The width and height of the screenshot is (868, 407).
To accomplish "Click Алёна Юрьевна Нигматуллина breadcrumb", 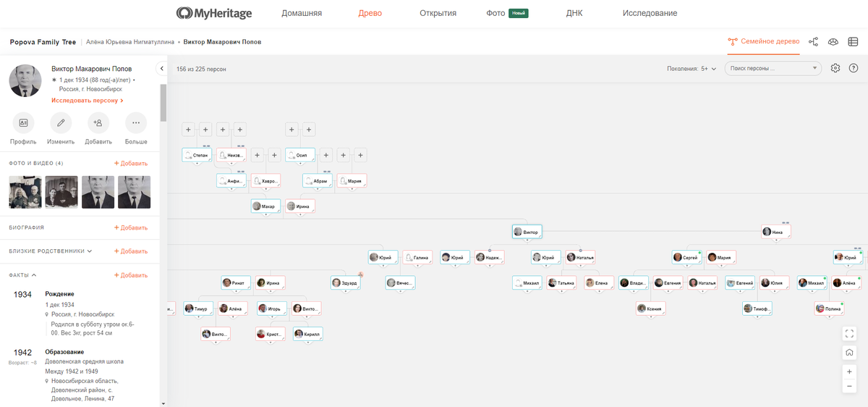I will [x=130, y=42].
